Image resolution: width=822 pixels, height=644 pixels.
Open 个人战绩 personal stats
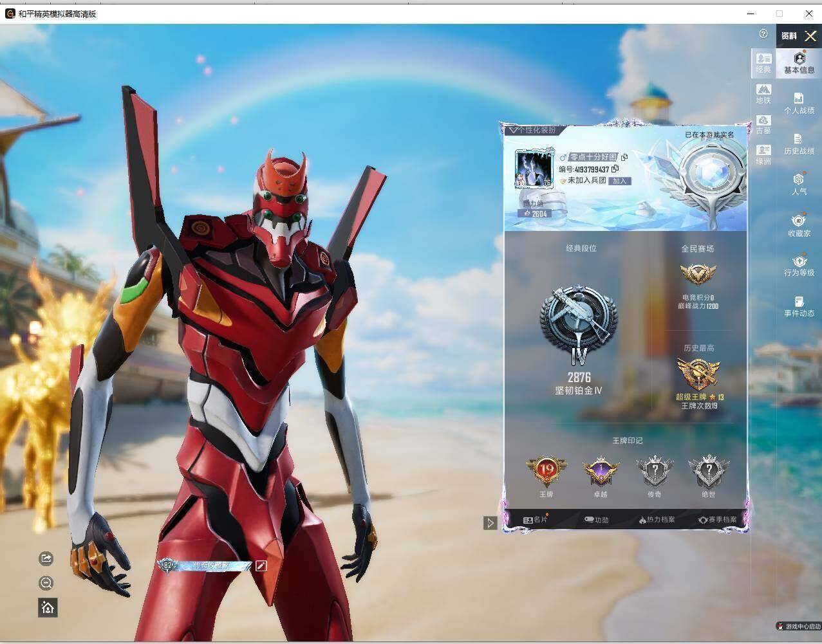[x=799, y=104]
